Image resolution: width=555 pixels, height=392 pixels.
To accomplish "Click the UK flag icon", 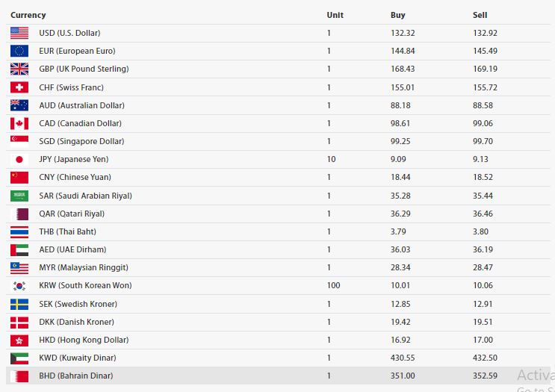I will (19, 69).
